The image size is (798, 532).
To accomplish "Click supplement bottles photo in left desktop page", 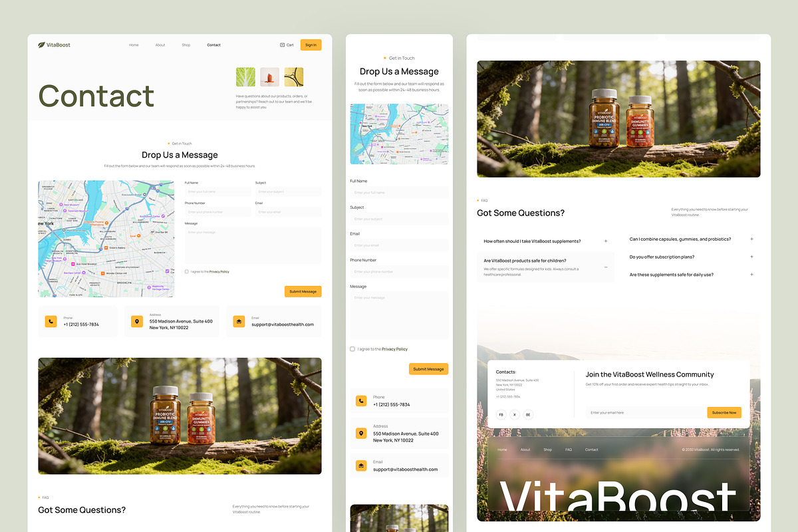I will click(x=180, y=416).
